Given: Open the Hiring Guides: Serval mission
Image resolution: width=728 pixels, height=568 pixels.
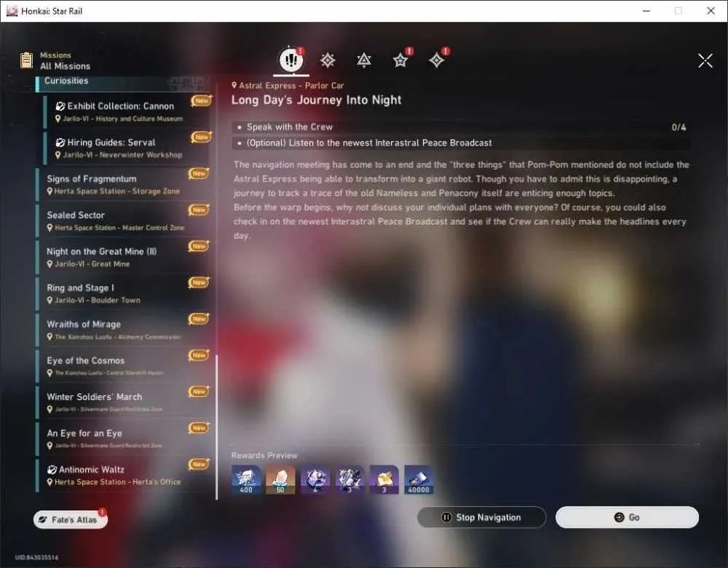Looking at the screenshot, I should tap(126, 148).
